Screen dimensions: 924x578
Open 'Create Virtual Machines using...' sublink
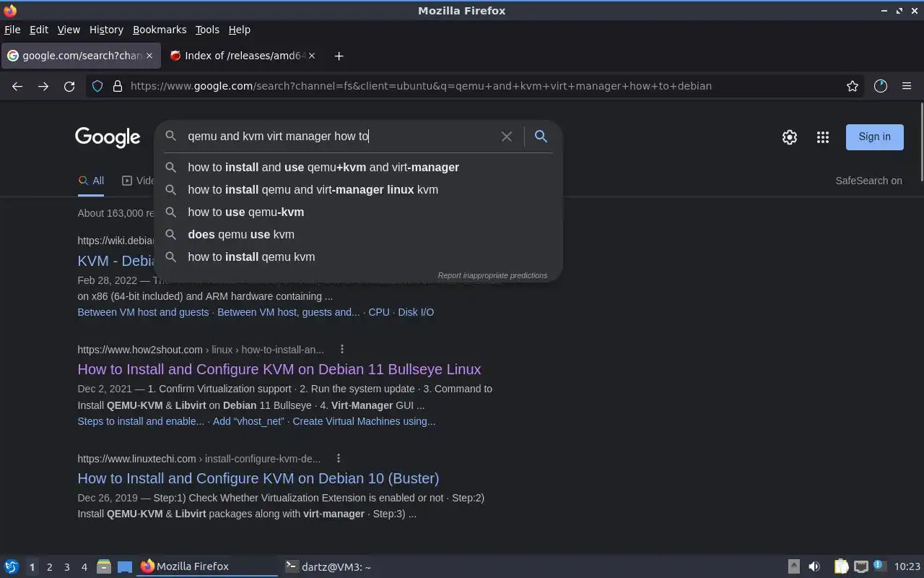click(x=364, y=421)
